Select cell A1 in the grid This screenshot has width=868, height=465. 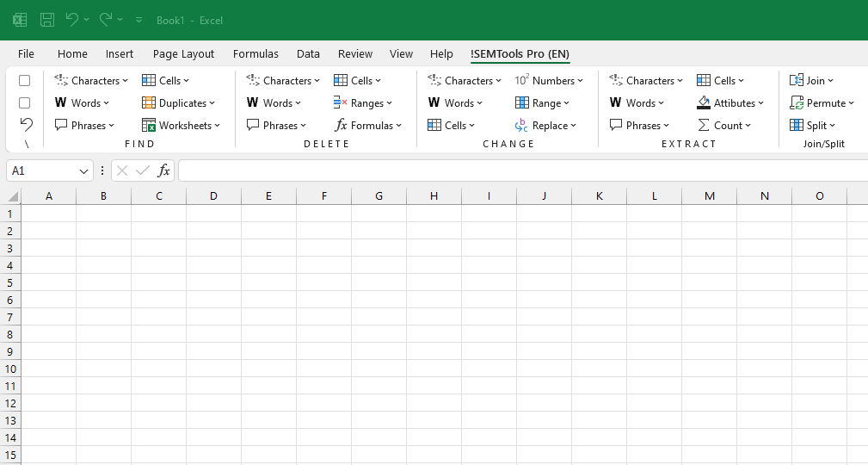49,214
